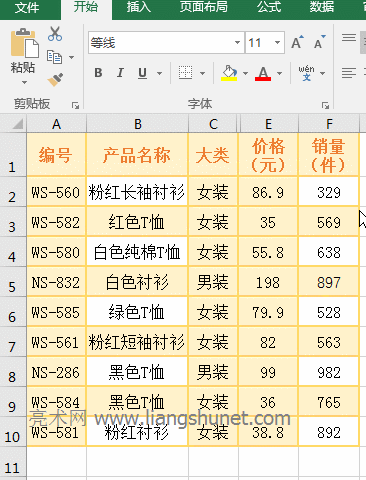Open font group dialog launcher
Image resolution: width=366 pixels, height=480 pixels.
325,106
